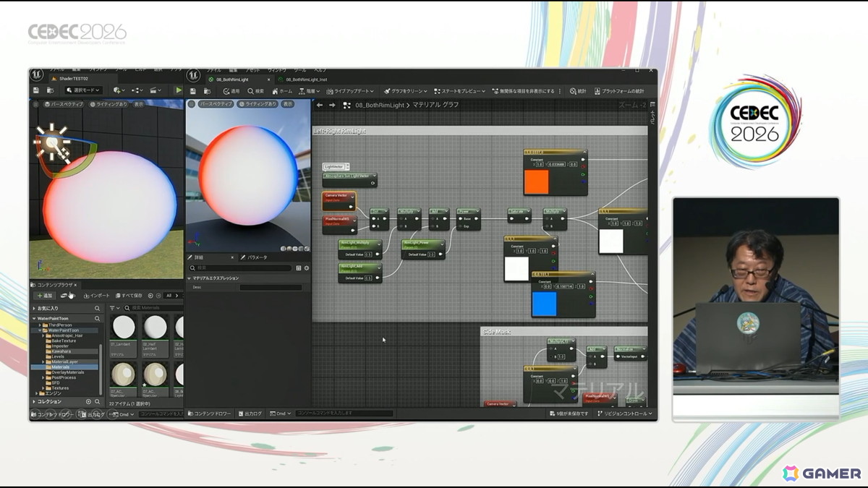Click the graph back navigation arrow
The image size is (868, 488).
pos(320,105)
